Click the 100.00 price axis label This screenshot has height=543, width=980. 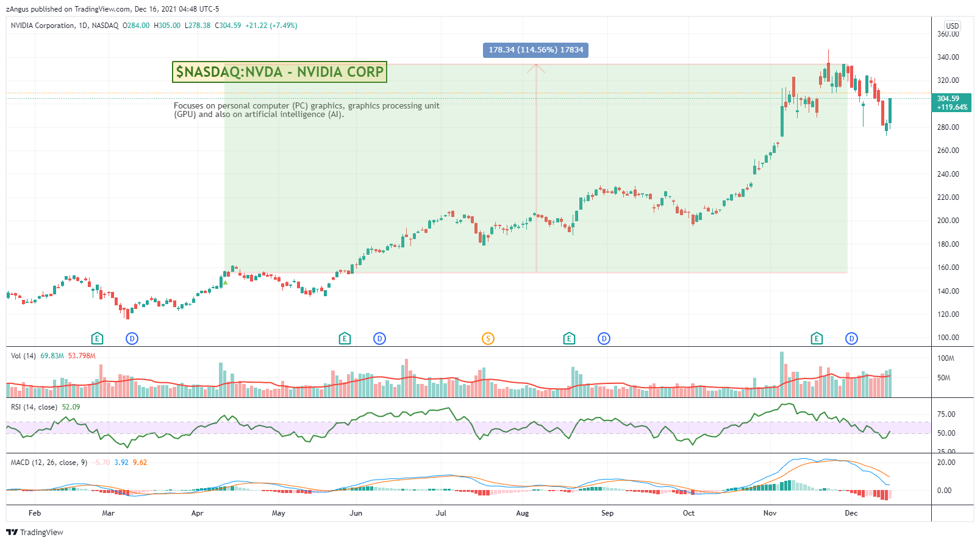pyautogui.click(x=948, y=338)
